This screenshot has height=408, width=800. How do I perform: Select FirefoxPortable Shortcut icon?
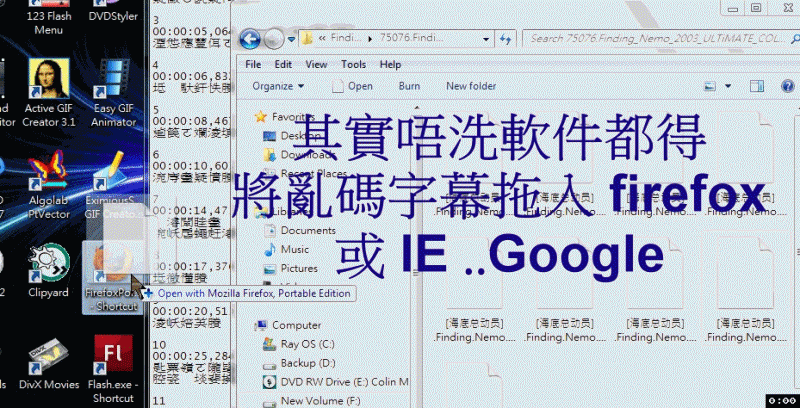tap(112, 278)
